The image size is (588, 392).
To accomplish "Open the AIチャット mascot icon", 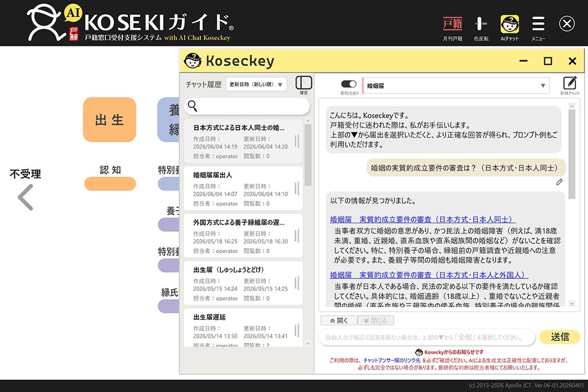I will [510, 28].
